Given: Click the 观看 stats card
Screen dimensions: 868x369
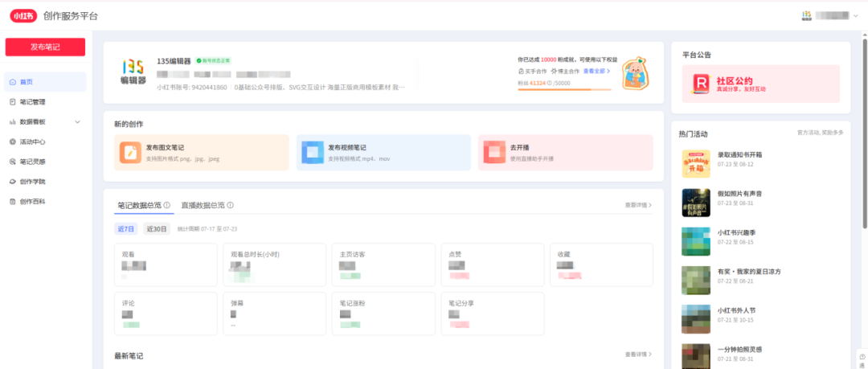Looking at the screenshot, I should tap(166, 264).
